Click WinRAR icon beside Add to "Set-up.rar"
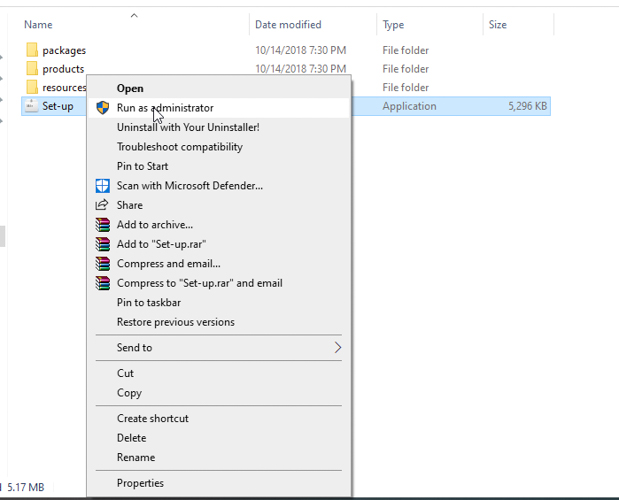This screenshot has height=500, width=619. point(103,244)
